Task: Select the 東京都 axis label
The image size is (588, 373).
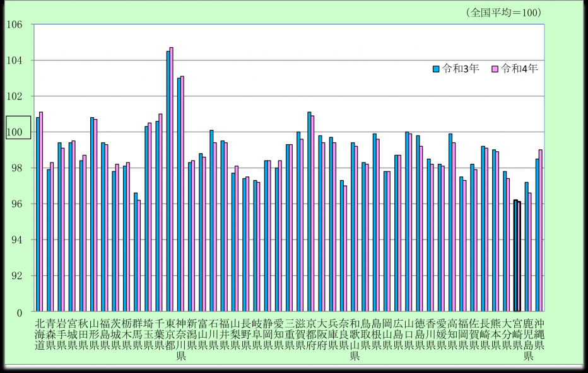Action: (x=170, y=335)
